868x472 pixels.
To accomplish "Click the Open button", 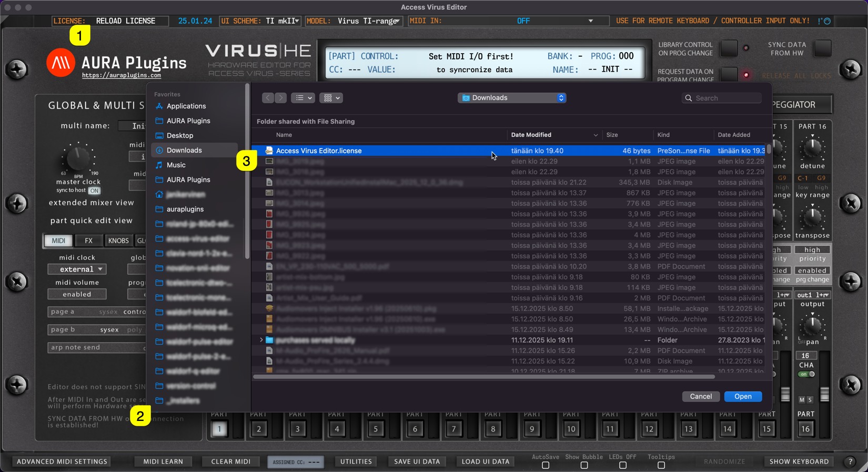I will [x=743, y=396].
